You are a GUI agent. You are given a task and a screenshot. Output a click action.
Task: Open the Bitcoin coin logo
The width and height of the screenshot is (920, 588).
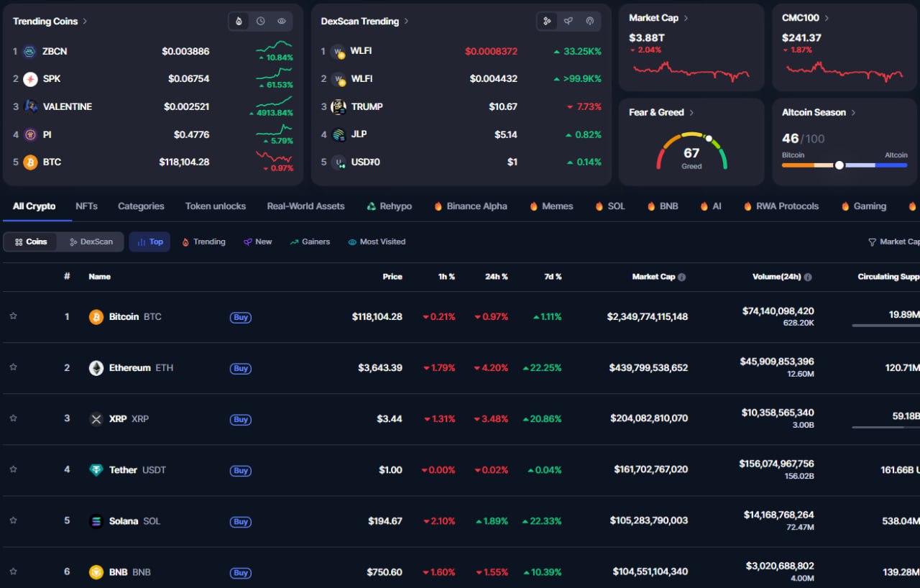[96, 317]
